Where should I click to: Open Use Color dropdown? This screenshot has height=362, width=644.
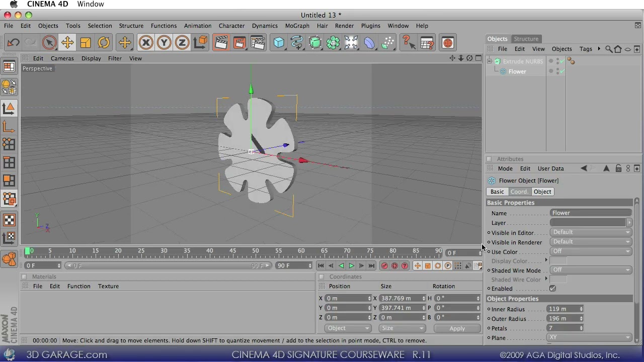[591, 251]
